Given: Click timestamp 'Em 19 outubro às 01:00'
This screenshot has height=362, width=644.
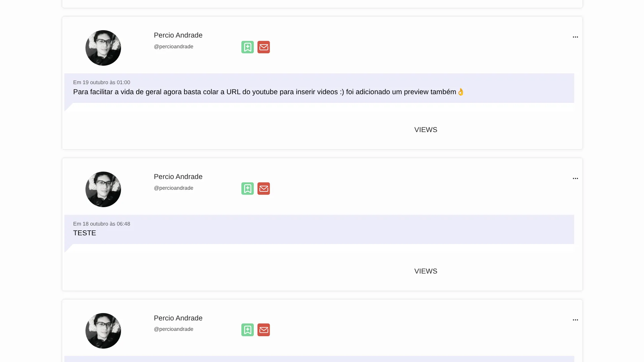Looking at the screenshot, I should pos(102,82).
